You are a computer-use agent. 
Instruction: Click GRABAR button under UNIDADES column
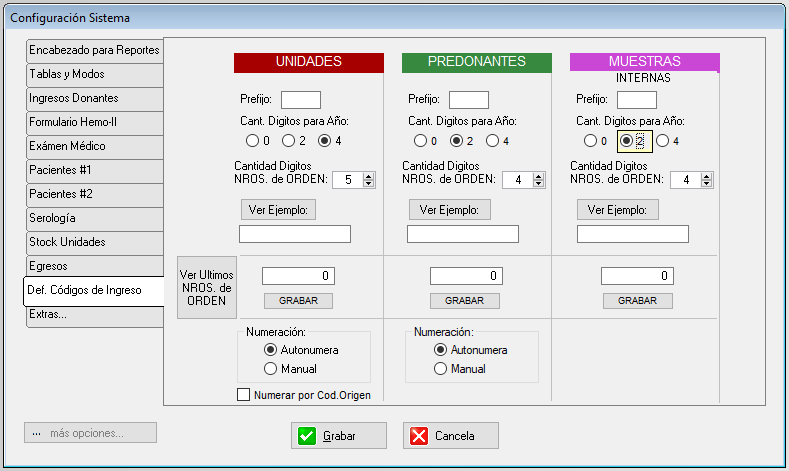tap(298, 300)
